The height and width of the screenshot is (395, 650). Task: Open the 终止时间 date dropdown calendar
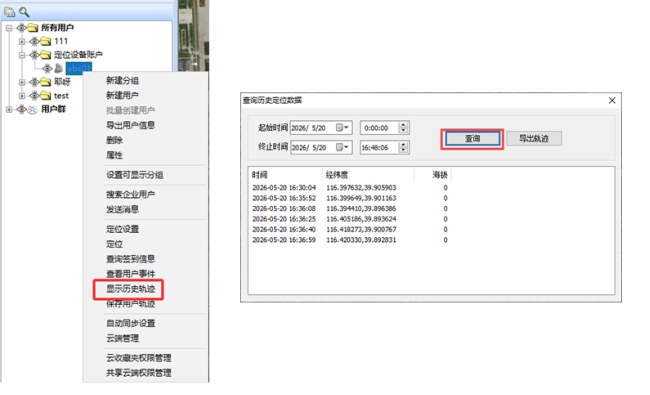tap(342, 147)
